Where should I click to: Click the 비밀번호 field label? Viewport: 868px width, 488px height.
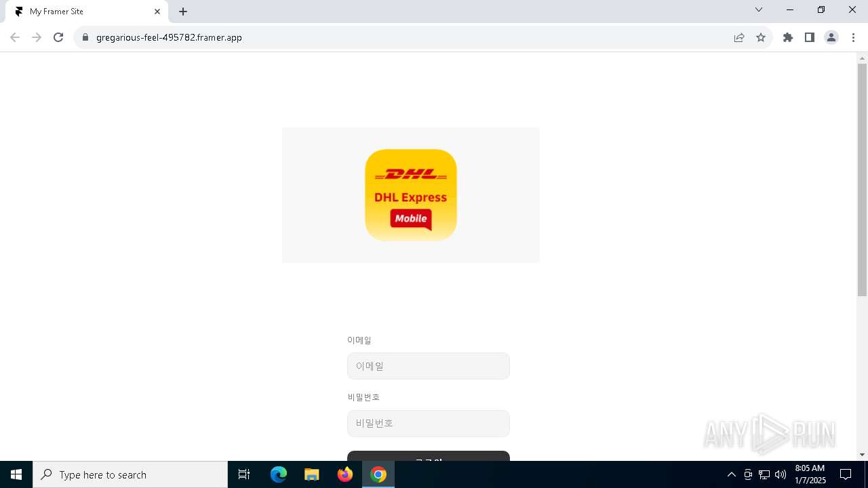click(363, 397)
